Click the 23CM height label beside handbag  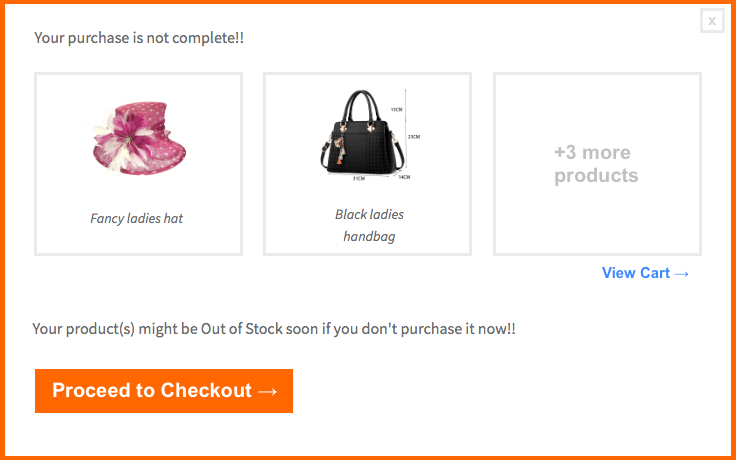(413, 136)
